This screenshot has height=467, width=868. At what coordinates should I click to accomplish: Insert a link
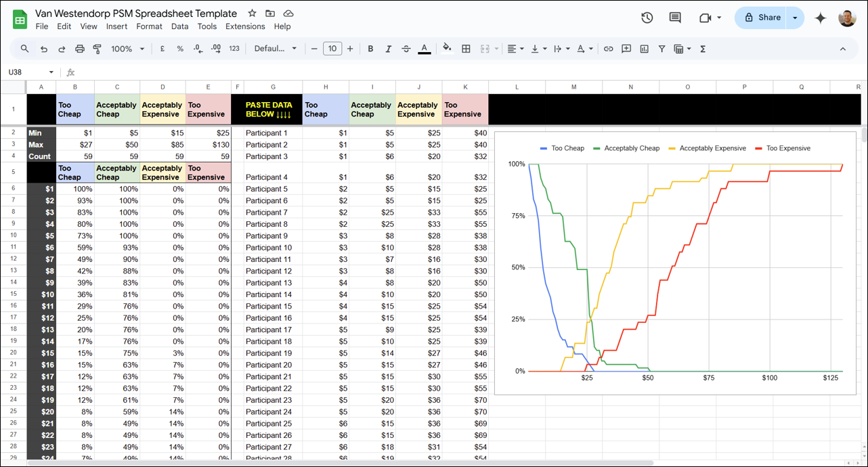pyautogui.click(x=608, y=49)
